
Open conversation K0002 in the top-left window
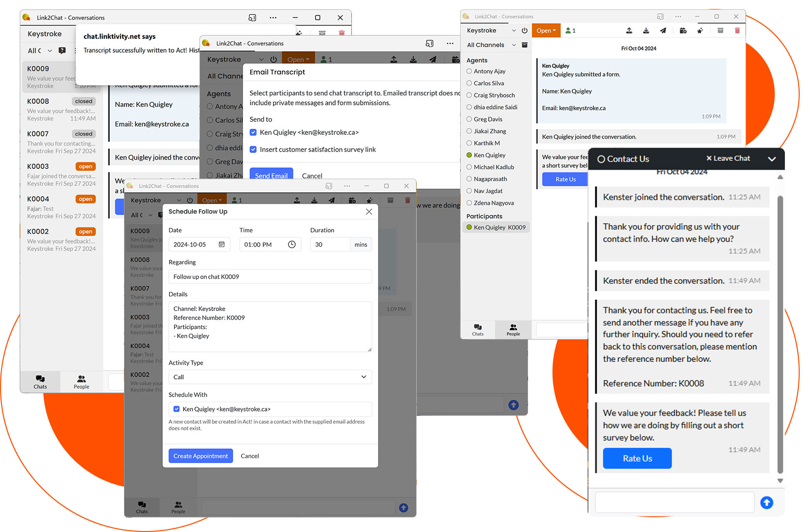(62, 239)
